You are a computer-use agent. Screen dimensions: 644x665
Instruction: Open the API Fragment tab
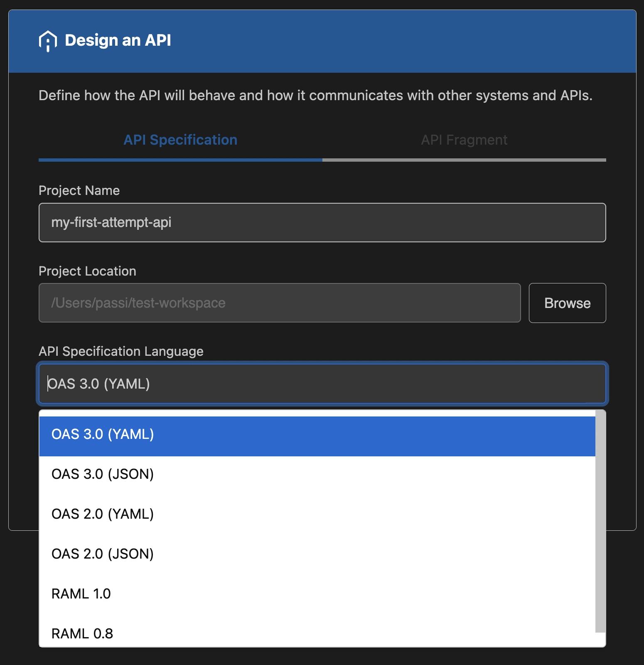click(464, 140)
